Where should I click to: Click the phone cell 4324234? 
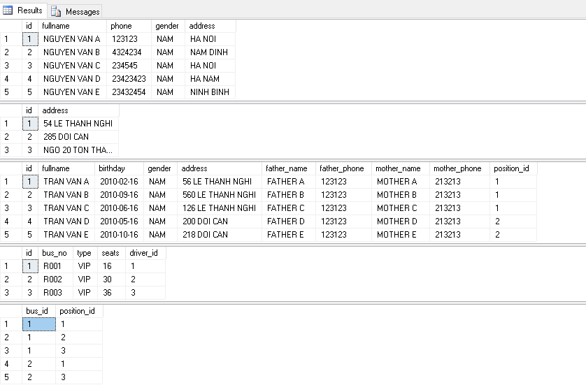tap(127, 52)
